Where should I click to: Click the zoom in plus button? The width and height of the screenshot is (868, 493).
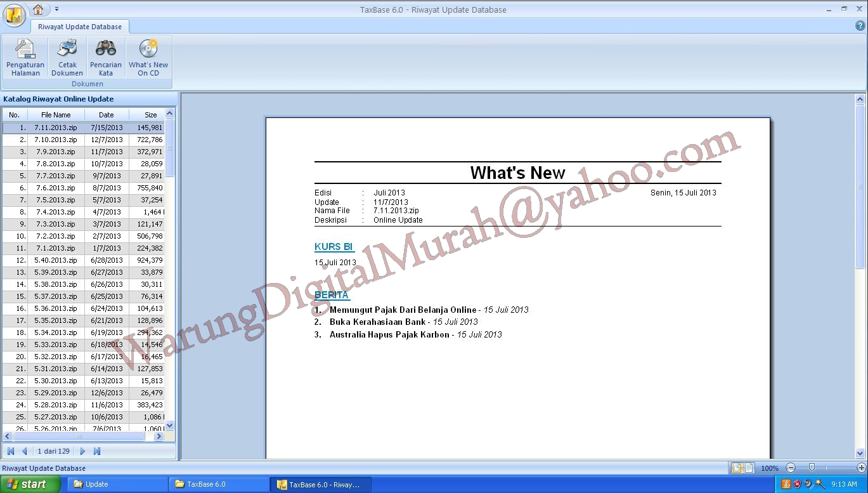click(861, 468)
